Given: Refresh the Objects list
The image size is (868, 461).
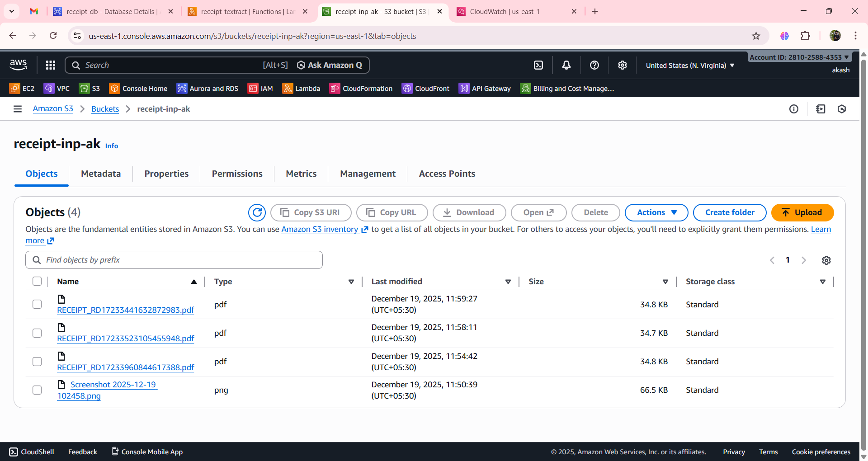Looking at the screenshot, I should [x=257, y=212].
